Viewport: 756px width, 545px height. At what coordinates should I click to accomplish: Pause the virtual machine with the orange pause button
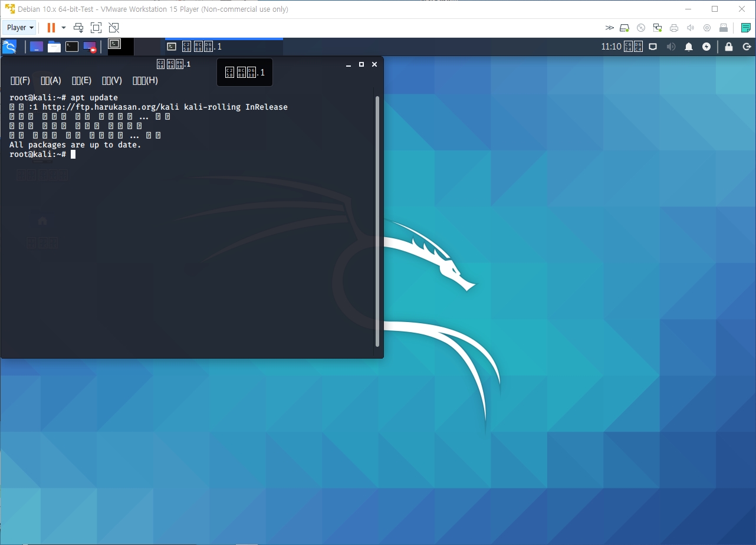click(x=51, y=27)
